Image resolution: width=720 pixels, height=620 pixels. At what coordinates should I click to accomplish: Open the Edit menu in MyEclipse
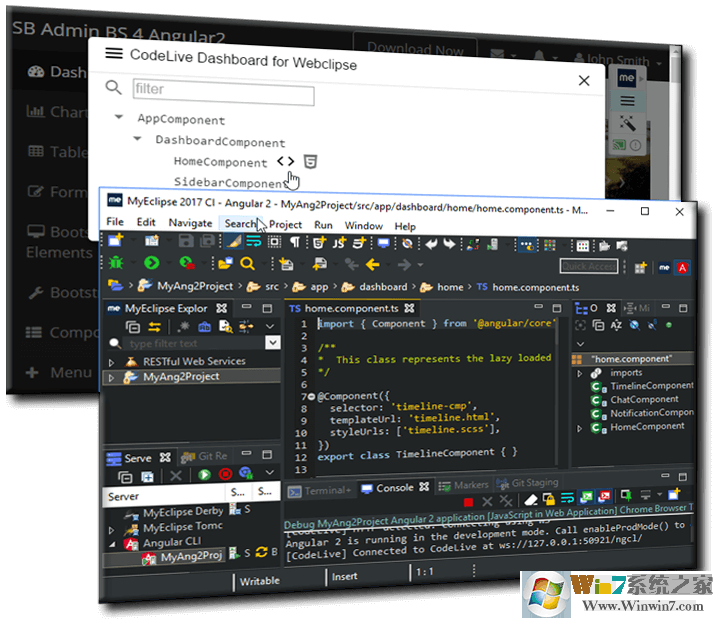pos(146,222)
